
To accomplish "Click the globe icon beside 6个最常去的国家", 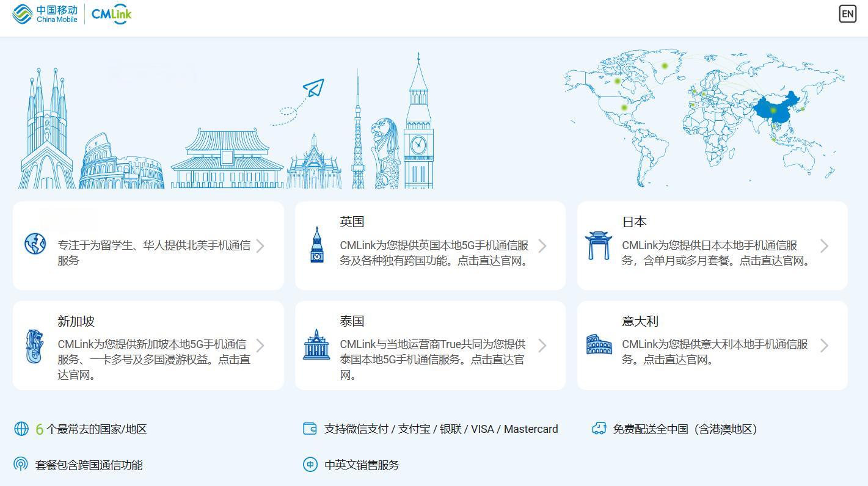I will pos(21,429).
